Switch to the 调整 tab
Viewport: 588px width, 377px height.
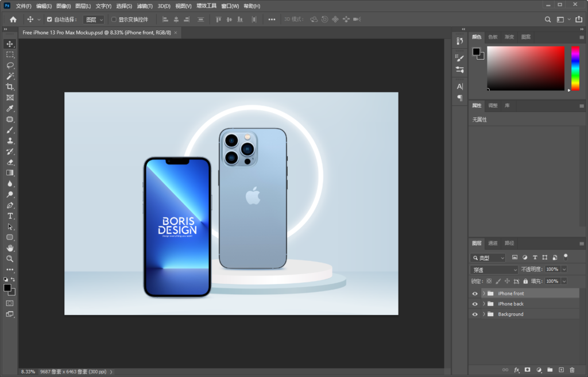493,106
